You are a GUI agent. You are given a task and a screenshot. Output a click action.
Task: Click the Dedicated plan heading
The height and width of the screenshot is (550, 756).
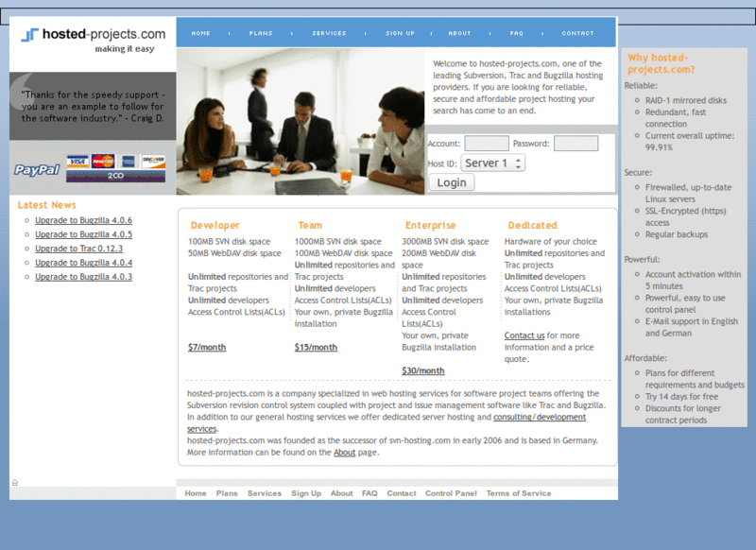point(532,226)
